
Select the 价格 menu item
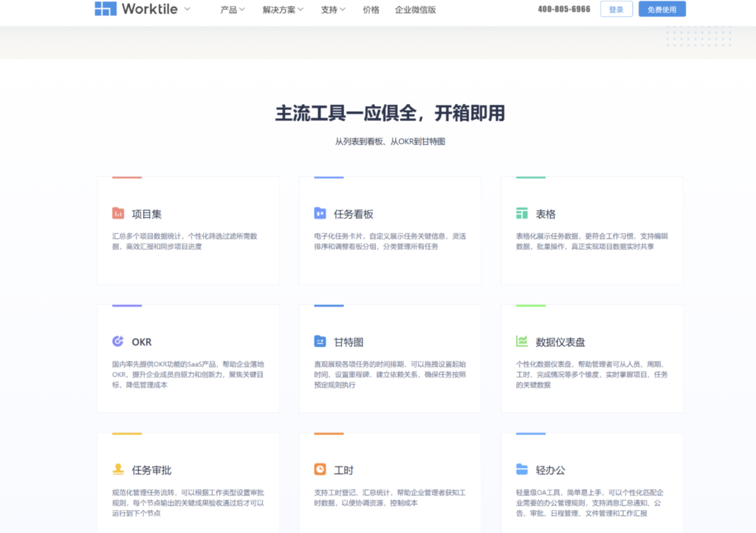click(371, 11)
